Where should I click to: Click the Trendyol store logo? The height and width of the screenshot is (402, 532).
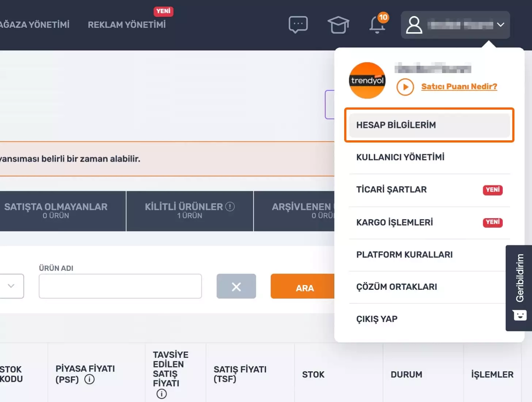coord(367,80)
